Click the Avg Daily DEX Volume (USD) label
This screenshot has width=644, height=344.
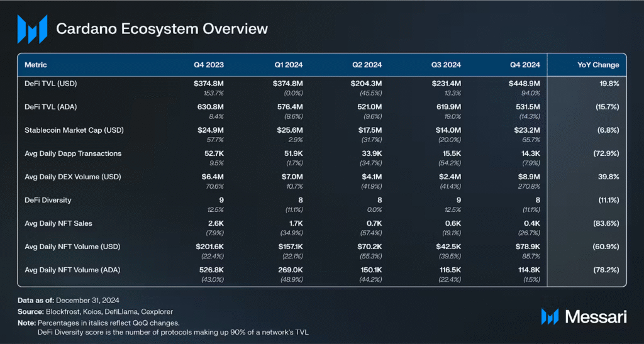click(x=72, y=177)
